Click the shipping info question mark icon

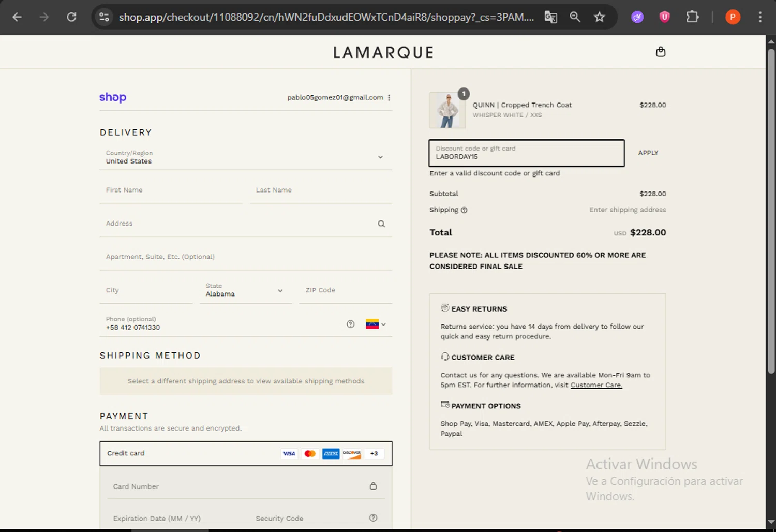coord(464,210)
